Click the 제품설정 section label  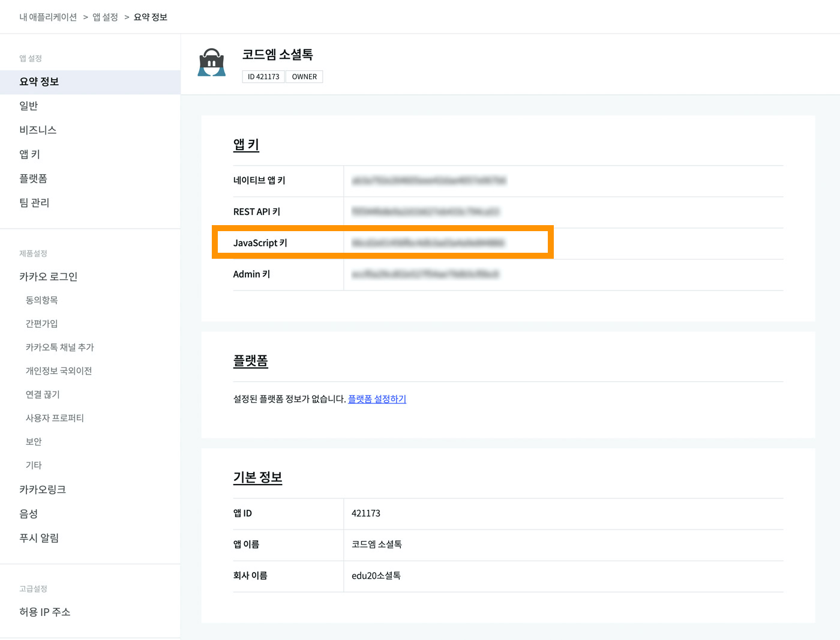coord(33,253)
